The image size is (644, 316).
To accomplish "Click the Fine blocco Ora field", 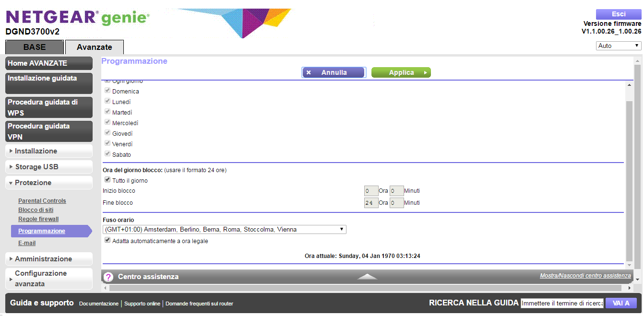I will click(370, 202).
